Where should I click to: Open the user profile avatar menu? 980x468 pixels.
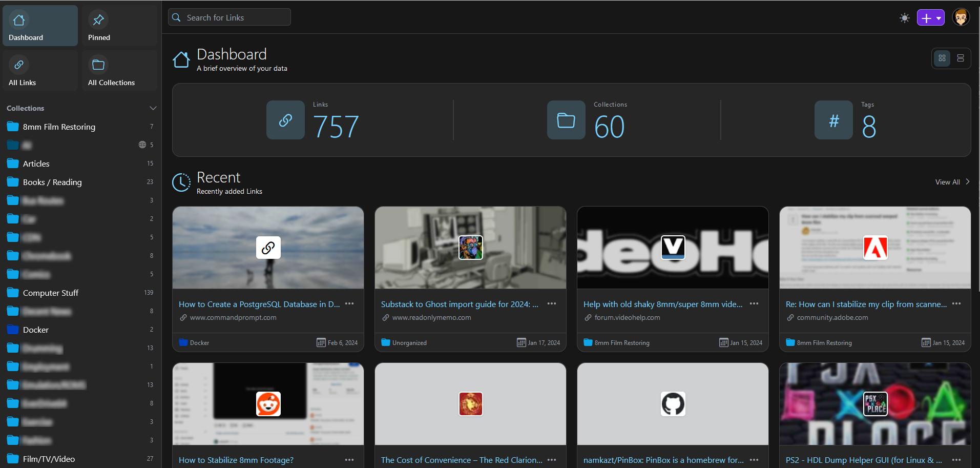[x=961, y=17]
